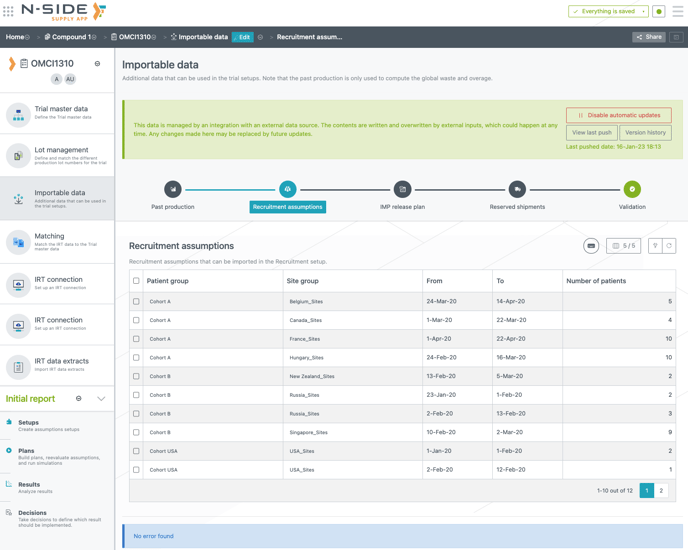Viewport: 688px width, 550px height.
Task: Select the Singapore_Sites row checkbox
Action: (x=137, y=432)
